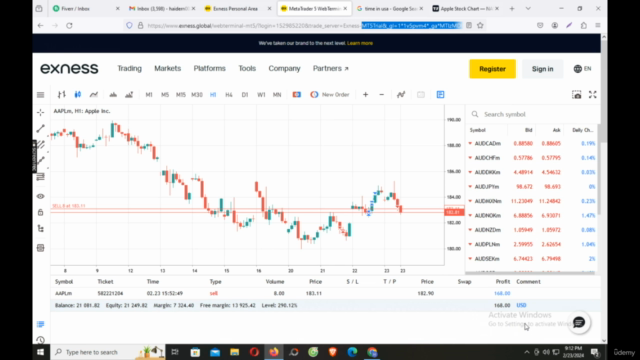Select the equidistant channel tool

[x=40, y=144]
